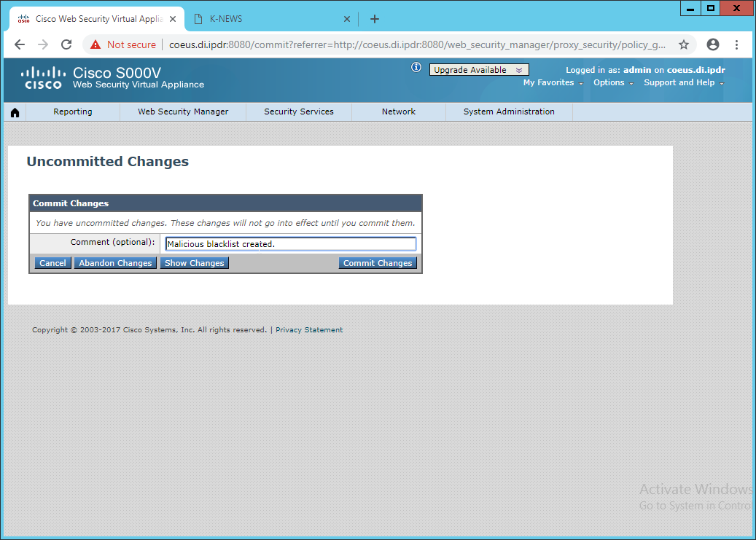Open the My Favorites menu
The height and width of the screenshot is (540, 756).
pyautogui.click(x=553, y=83)
